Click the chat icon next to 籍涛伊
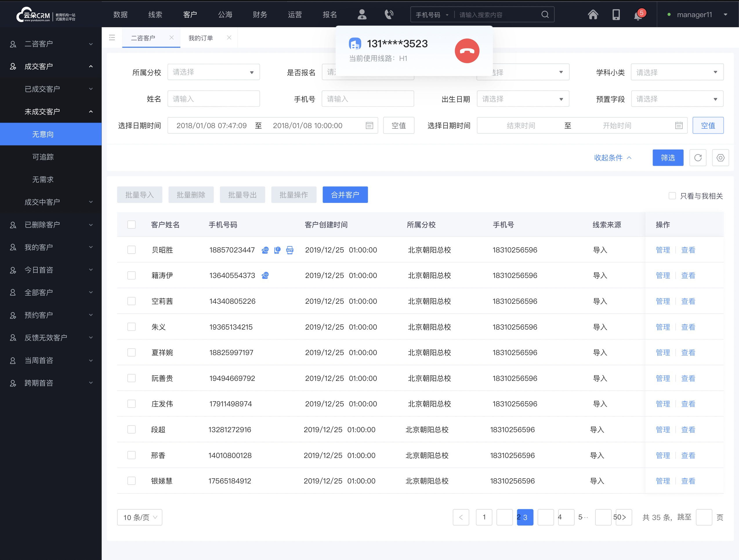This screenshot has height=560, width=739. [265, 275]
